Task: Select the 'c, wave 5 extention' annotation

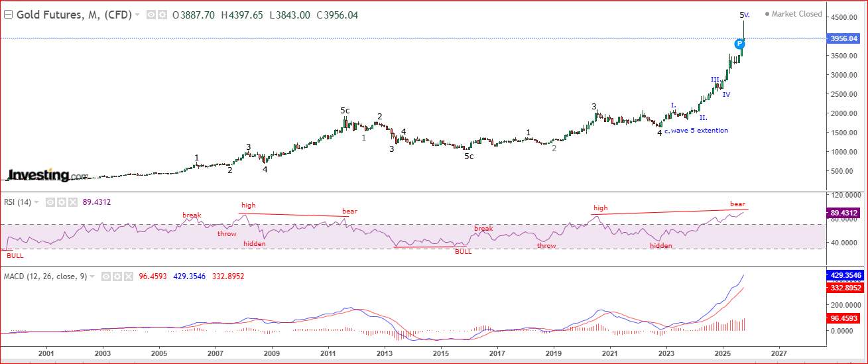Action: pos(697,131)
